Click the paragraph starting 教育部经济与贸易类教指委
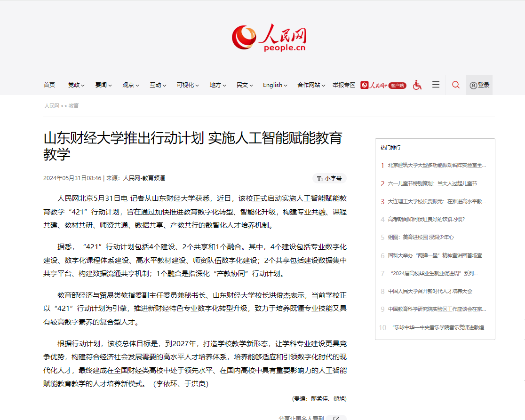 195,309
